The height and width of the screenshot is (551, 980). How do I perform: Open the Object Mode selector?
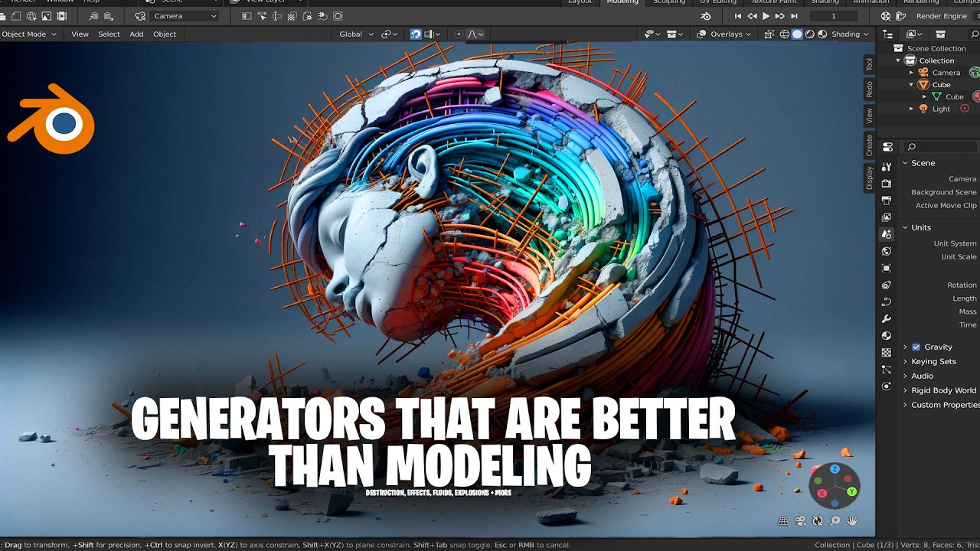tap(29, 34)
